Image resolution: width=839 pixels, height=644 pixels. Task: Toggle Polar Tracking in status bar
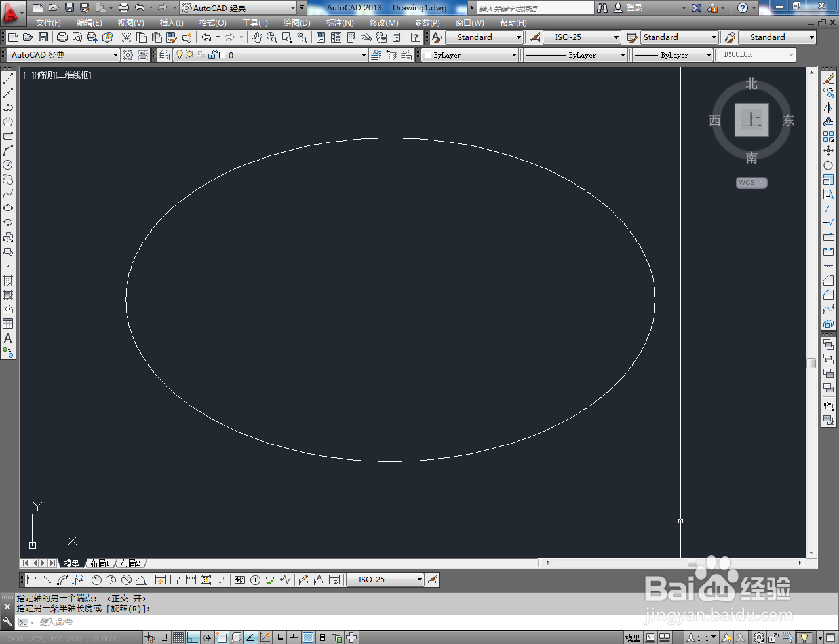point(207,637)
